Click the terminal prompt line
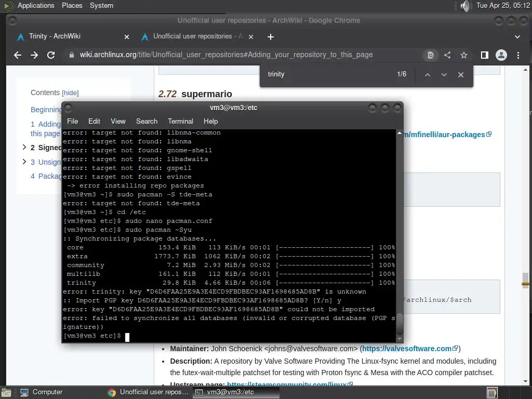Screen dimensions: 532x399 click(96, 336)
